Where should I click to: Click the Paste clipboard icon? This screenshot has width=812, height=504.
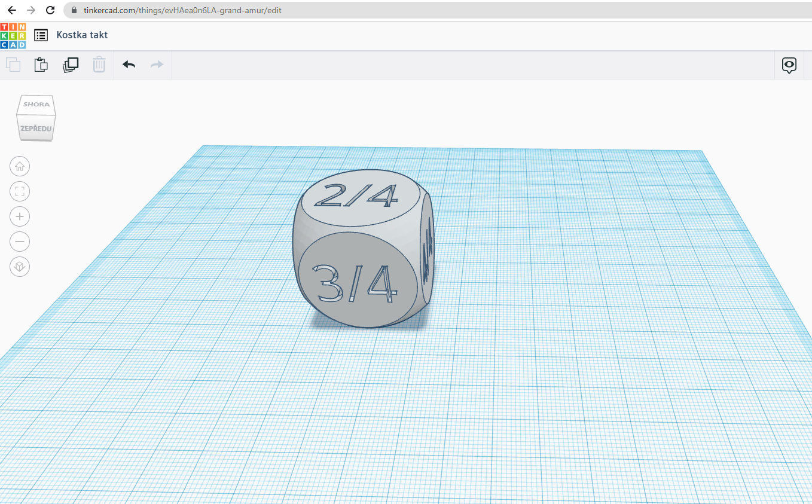[x=41, y=65]
